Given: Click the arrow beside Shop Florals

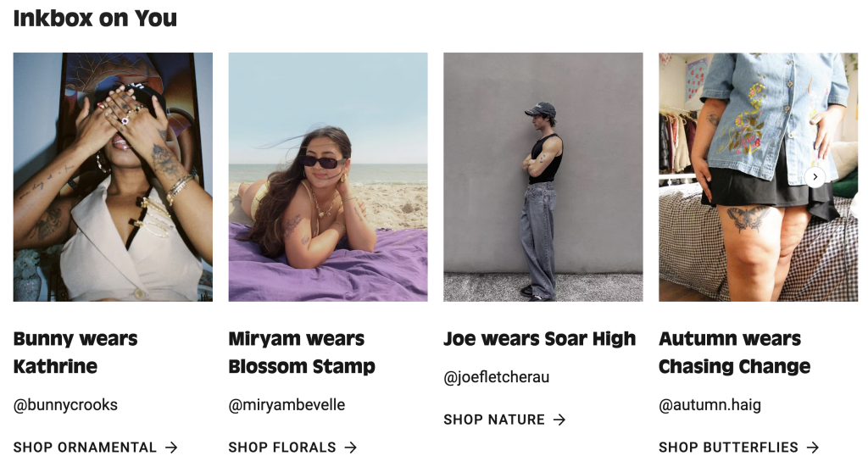Looking at the screenshot, I should 350,448.
